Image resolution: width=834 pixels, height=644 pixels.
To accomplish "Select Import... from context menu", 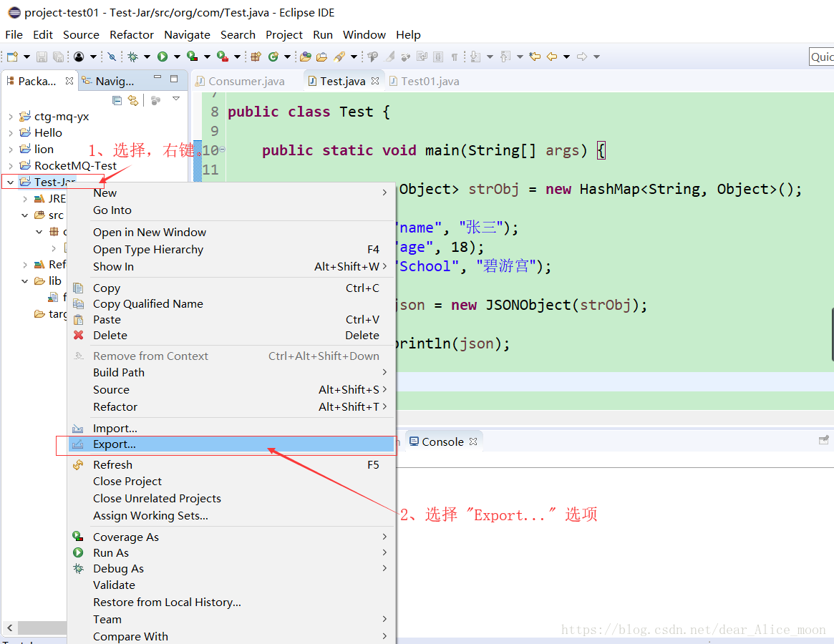I will 231,428.
